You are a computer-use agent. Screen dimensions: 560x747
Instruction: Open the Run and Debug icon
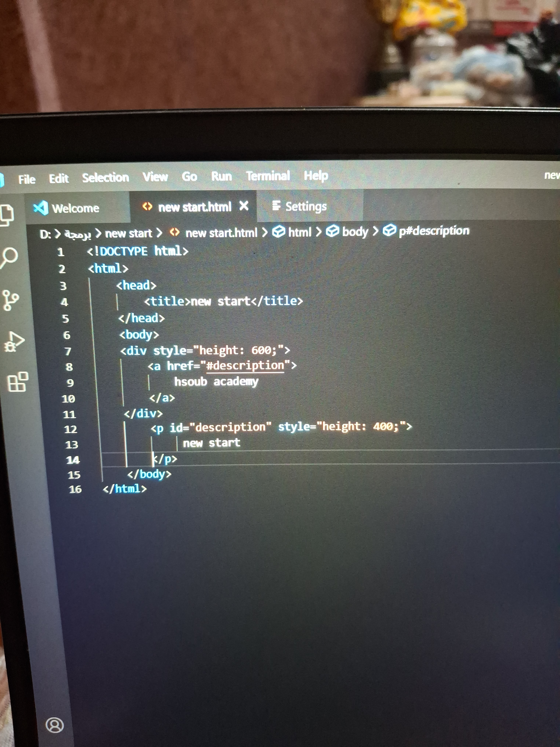(x=14, y=342)
